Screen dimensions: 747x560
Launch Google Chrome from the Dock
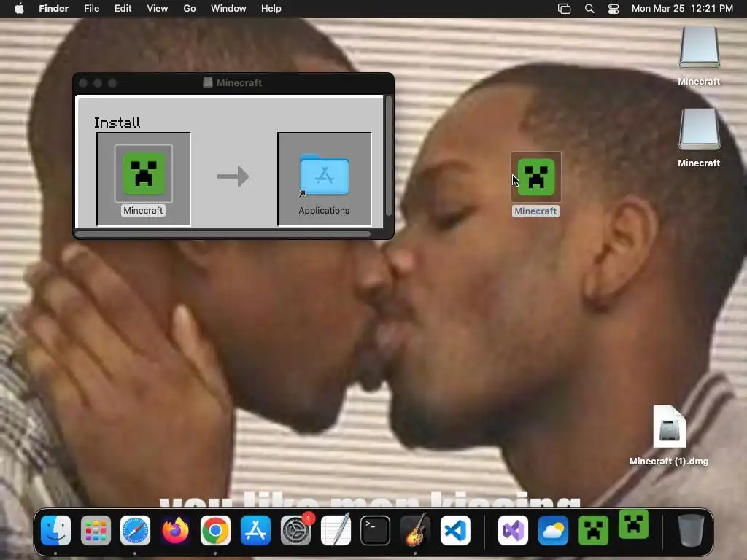click(x=215, y=530)
